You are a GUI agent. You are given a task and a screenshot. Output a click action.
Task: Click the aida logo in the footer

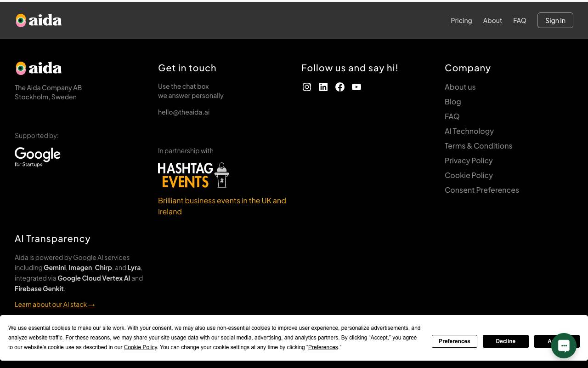[x=39, y=68]
